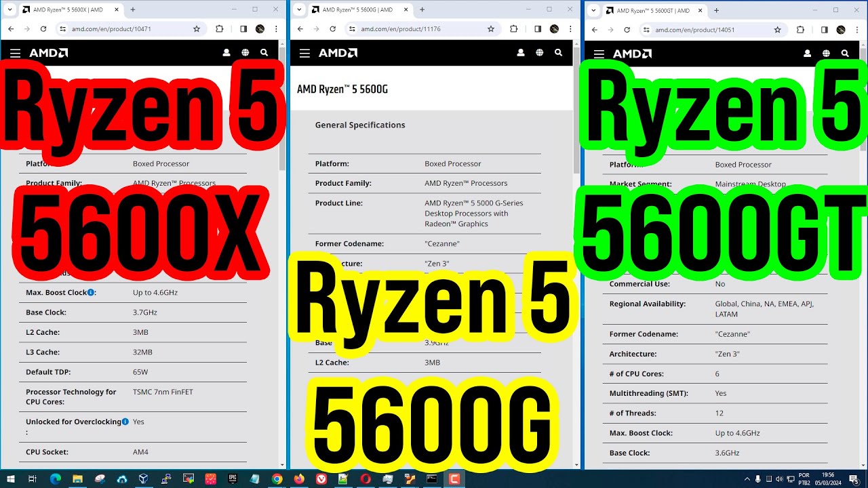Open account icon in the 5600X window
This screenshot has width=868, height=488.
(226, 53)
